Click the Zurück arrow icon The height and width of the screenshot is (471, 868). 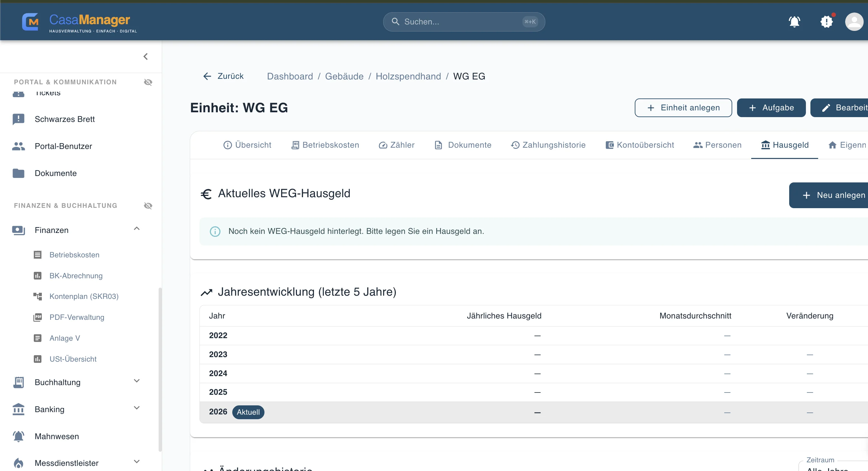207,77
